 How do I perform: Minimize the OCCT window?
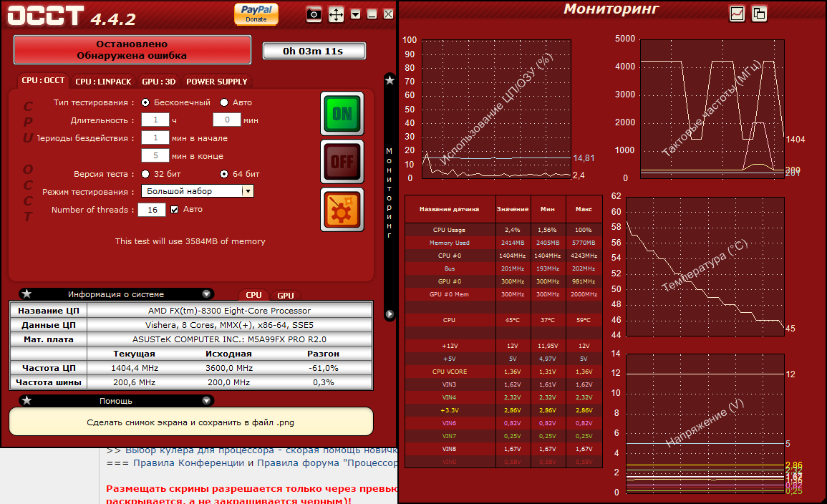click(372, 14)
